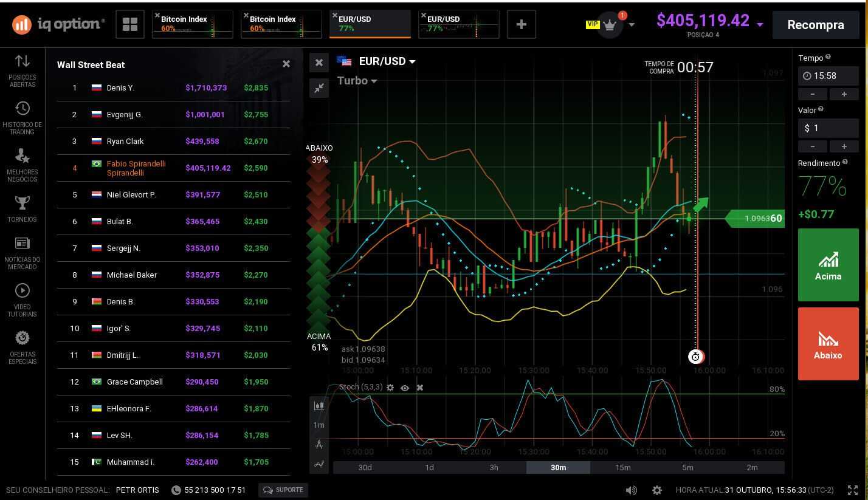Screen dimensions: 868x500
Task: Add a new asset tab with plus
Action: (521, 24)
